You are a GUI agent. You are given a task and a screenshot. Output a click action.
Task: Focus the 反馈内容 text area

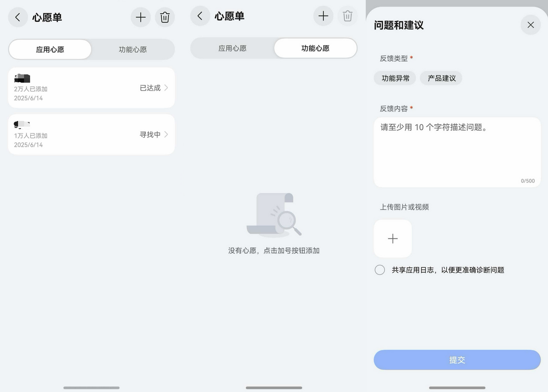coord(457,152)
